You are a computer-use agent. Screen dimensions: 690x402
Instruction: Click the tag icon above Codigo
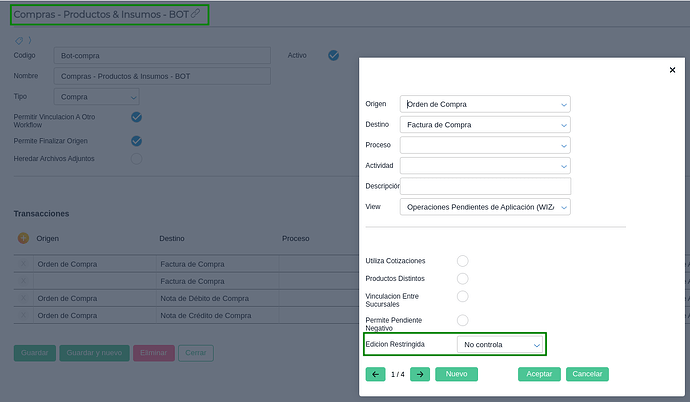pos(19,40)
